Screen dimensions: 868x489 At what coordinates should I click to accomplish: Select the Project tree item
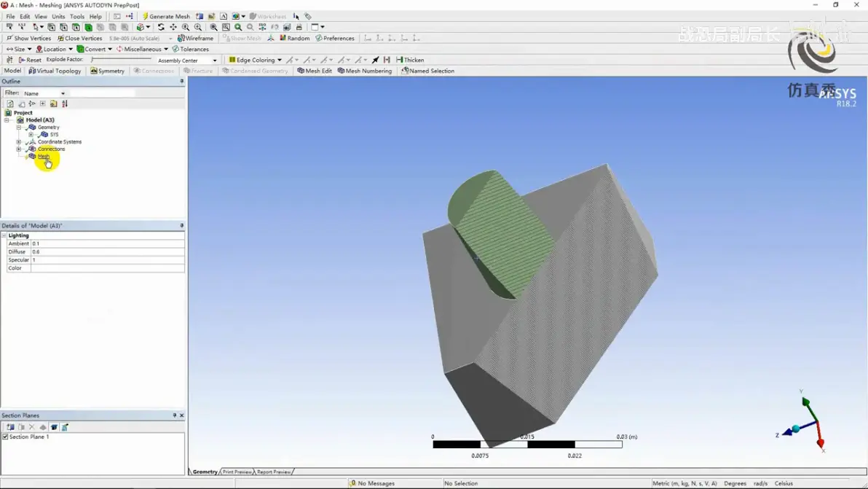point(23,112)
